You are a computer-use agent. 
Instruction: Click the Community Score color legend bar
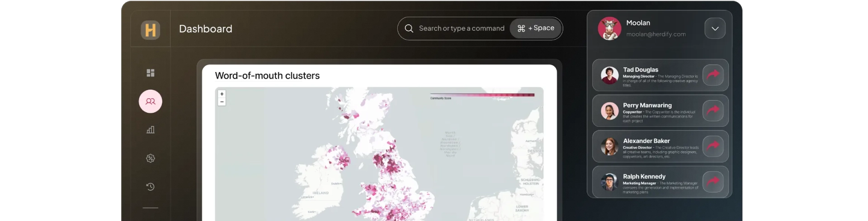tap(482, 95)
